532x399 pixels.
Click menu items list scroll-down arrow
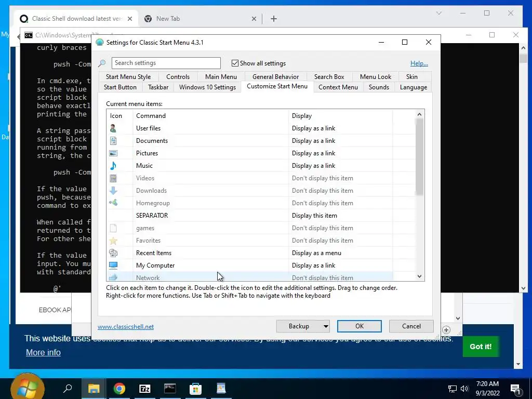(x=419, y=276)
